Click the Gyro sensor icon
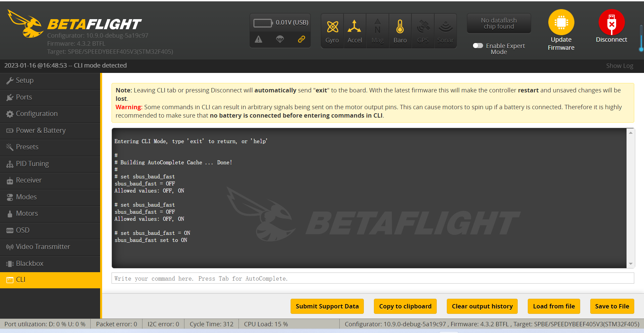The image size is (644, 333). [332, 27]
